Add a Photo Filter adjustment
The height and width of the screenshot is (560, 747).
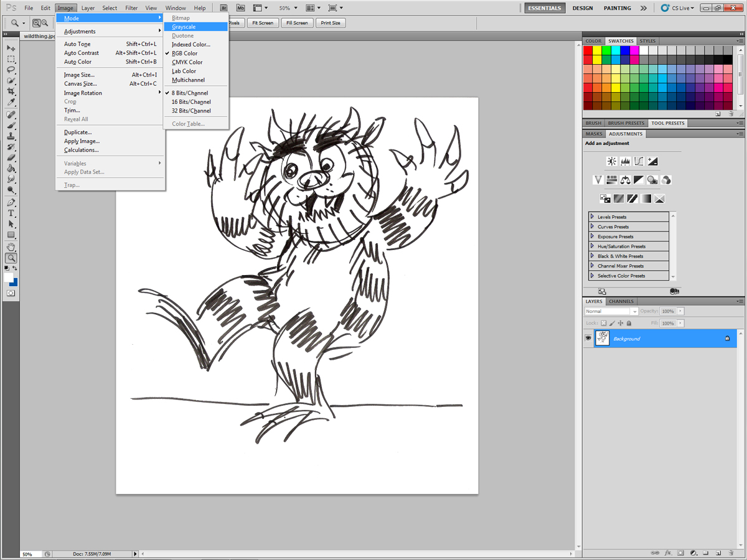pyautogui.click(x=652, y=180)
